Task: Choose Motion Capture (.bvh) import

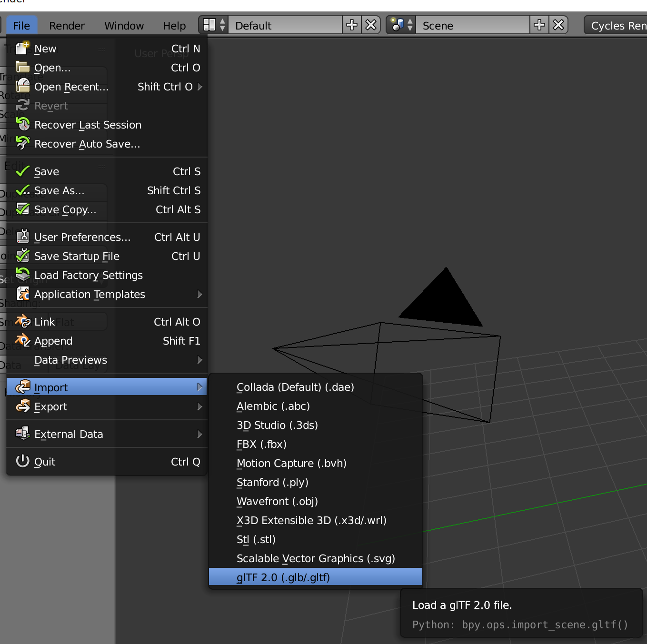Action: click(316, 463)
